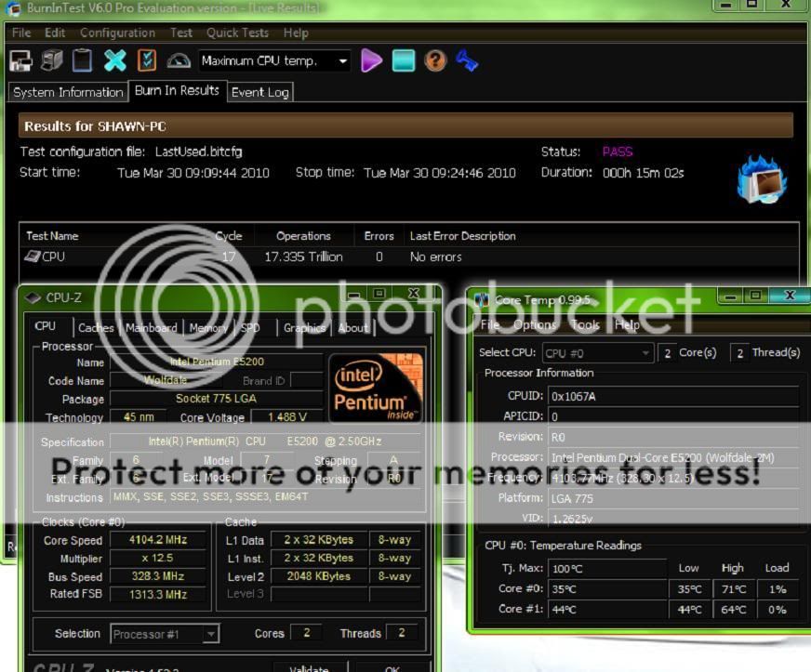Open BurnInTest Edit menu

[x=55, y=33]
